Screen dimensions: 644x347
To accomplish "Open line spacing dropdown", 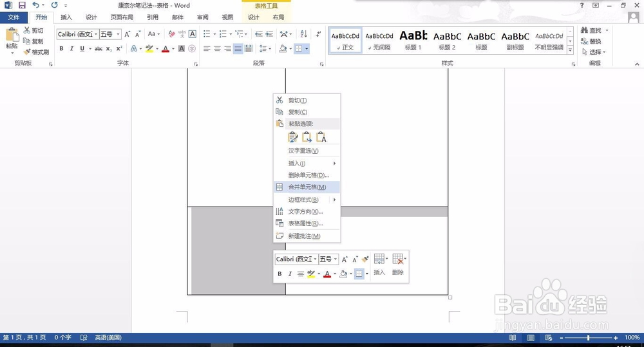I will tap(265, 48).
